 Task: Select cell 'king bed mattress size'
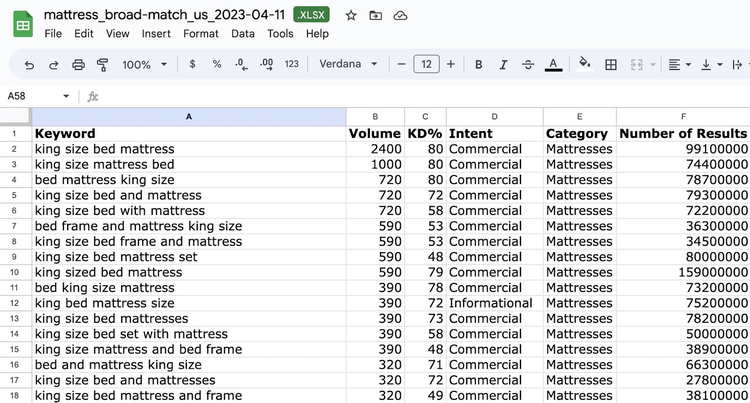pyautogui.click(x=189, y=303)
